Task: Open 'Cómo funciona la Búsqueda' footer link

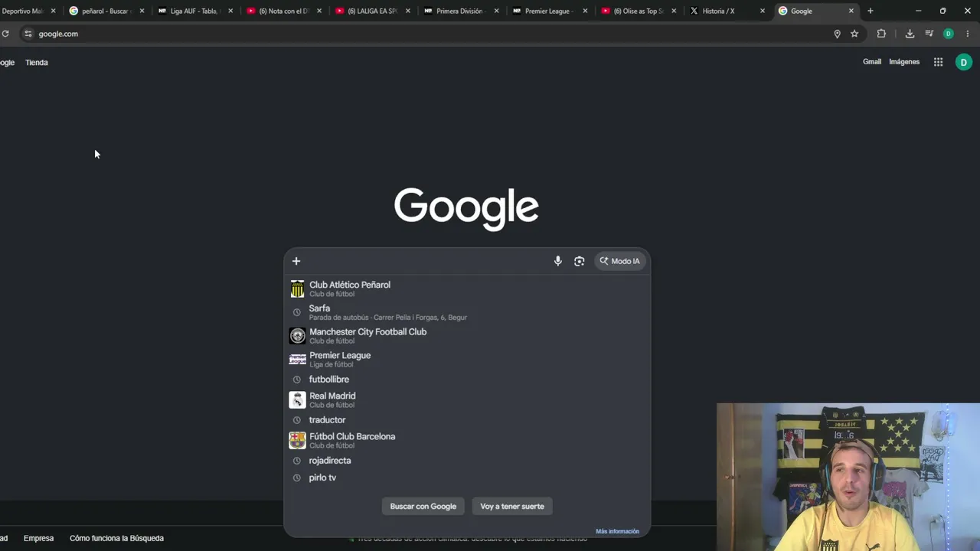Action: coord(116,538)
